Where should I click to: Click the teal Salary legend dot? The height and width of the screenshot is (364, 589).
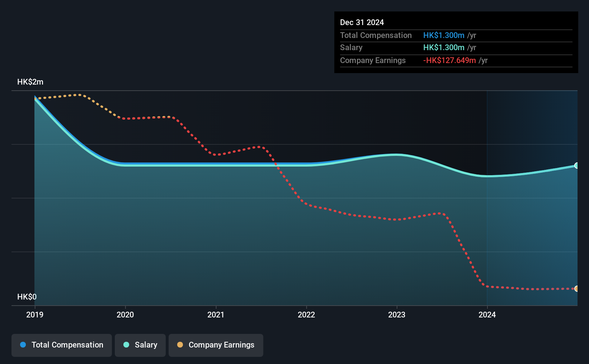pos(126,345)
